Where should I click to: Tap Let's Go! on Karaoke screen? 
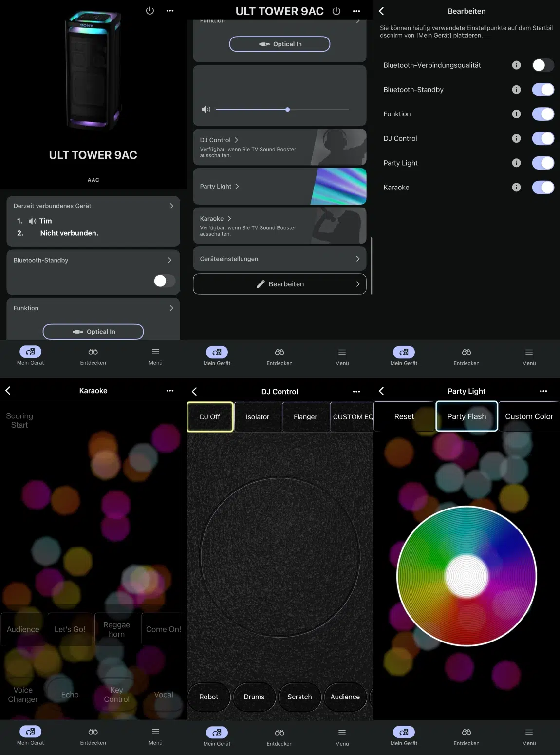click(70, 629)
